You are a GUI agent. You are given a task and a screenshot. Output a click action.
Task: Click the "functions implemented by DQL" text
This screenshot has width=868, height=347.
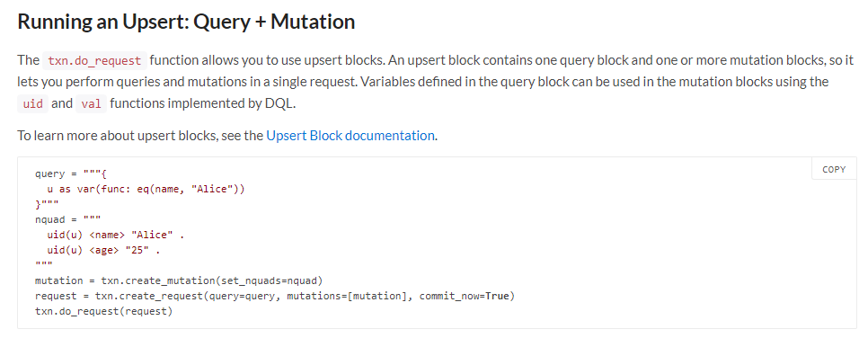pyautogui.click(x=202, y=103)
